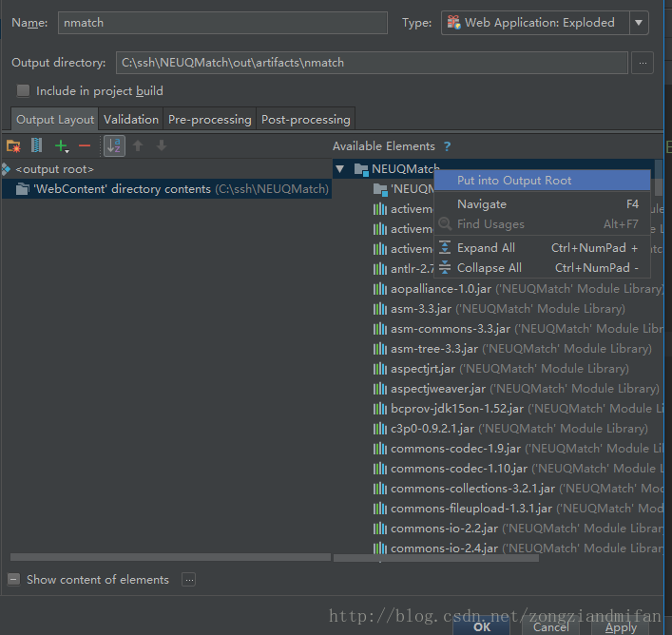Select 'WebContent' directory contents row

point(166,189)
